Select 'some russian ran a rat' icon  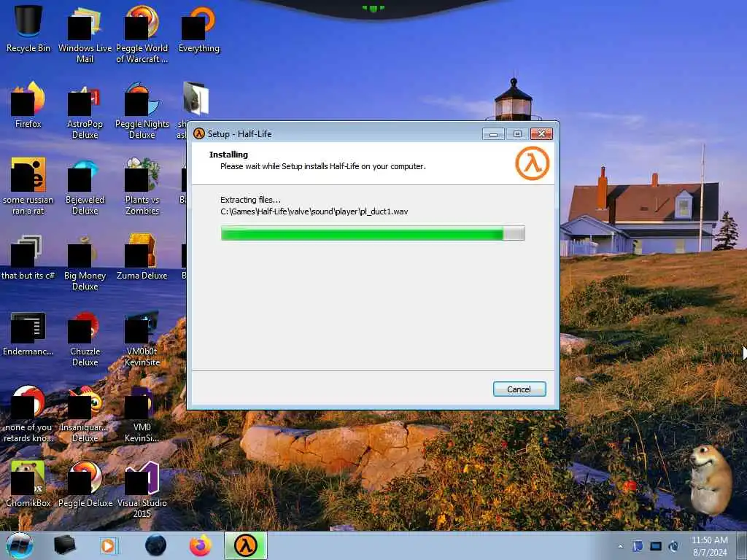pyautogui.click(x=28, y=186)
